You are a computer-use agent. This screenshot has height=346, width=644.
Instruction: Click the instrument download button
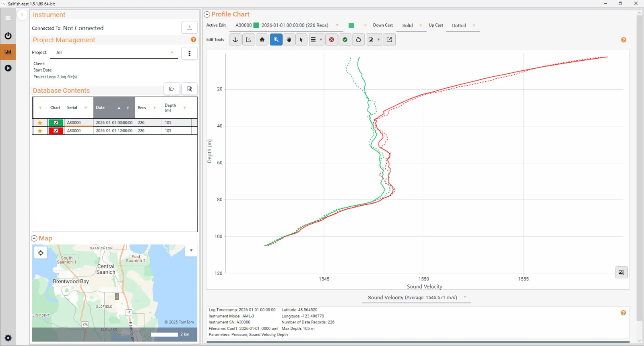[x=190, y=27]
